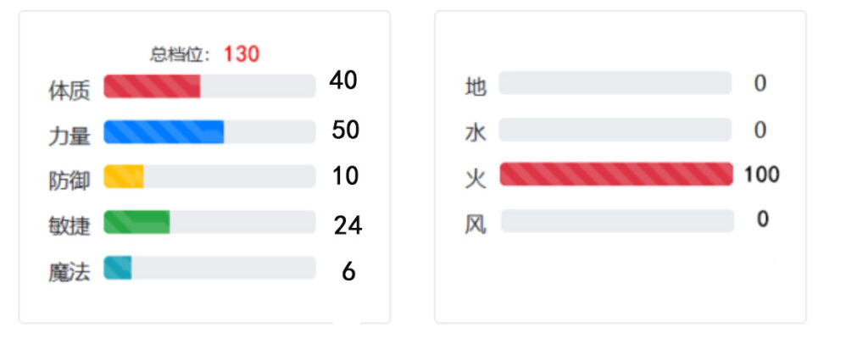This screenshot has height=344, width=868.
Task: Select the 总档位 total value 130
Action: pos(242,54)
